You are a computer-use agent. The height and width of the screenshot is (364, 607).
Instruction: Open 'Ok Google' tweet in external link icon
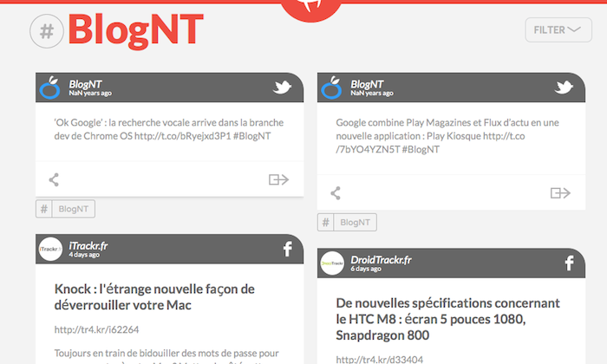pos(278,179)
